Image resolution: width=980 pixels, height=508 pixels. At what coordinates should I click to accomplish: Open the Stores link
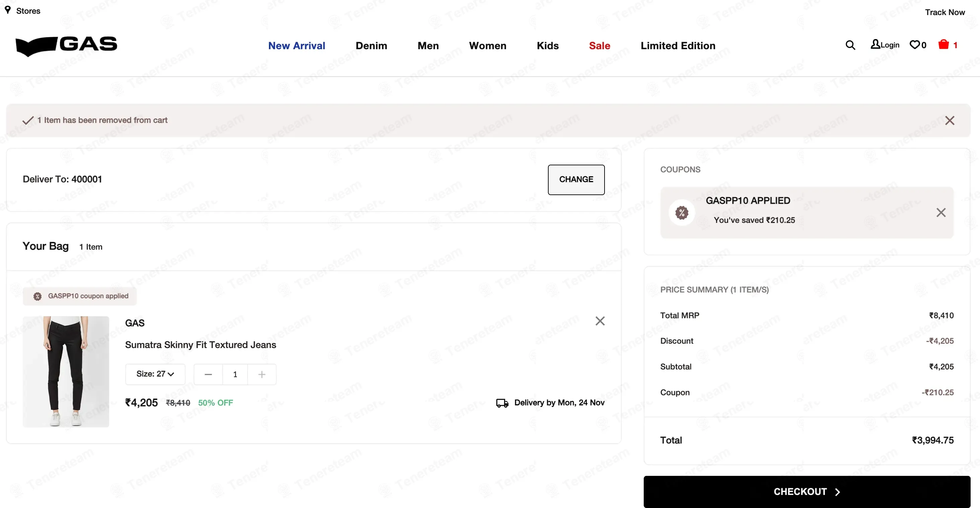(x=28, y=11)
